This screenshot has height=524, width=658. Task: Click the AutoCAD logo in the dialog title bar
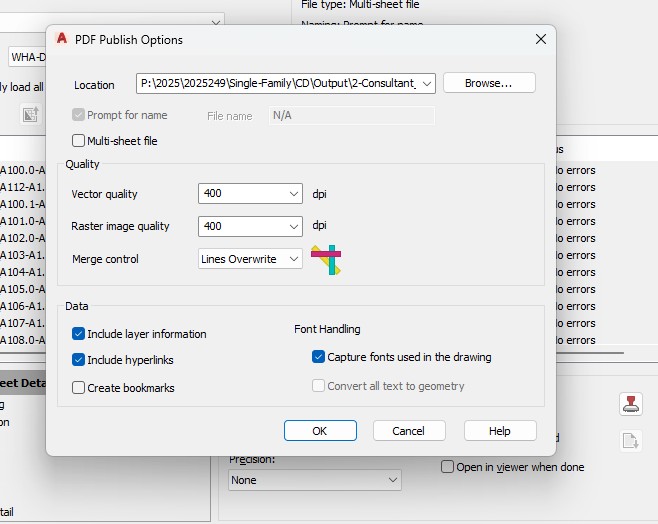[61, 40]
